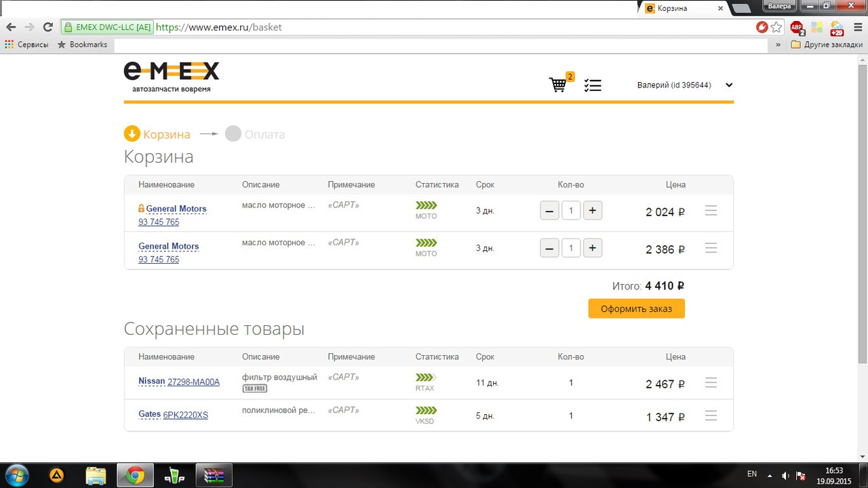Open part number 93 745 765 in second row

click(x=159, y=260)
